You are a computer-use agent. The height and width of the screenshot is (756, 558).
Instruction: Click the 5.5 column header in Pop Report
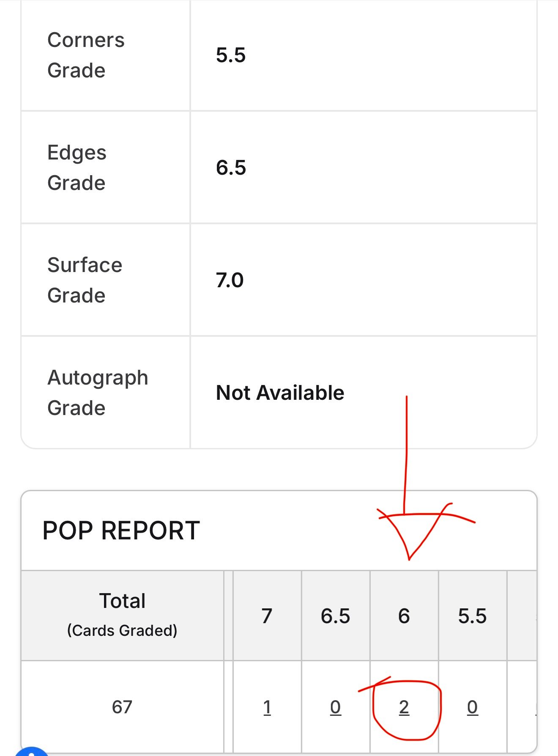472,616
